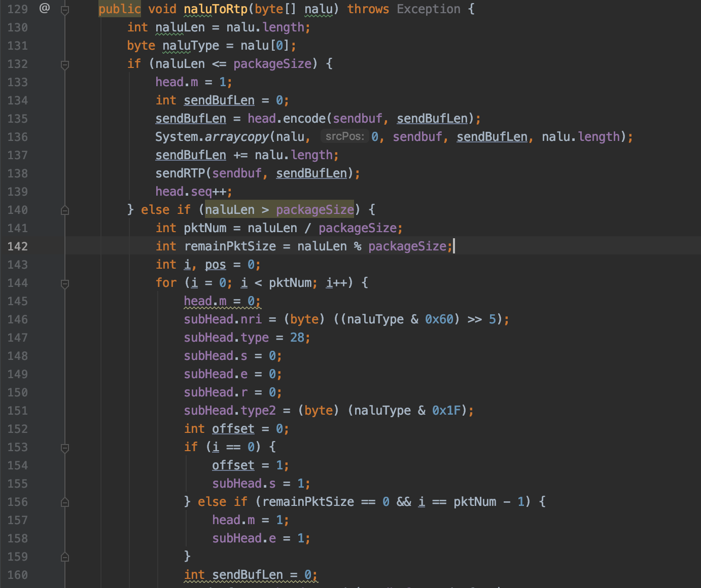Set a breakpoint in the gutter at line 145
Image resolution: width=701 pixels, height=588 pixels.
pyautogui.click(x=46, y=301)
